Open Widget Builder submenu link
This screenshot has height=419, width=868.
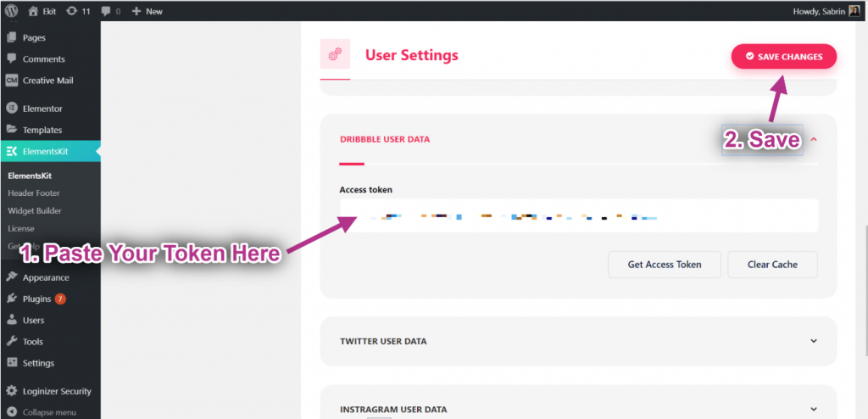[35, 210]
